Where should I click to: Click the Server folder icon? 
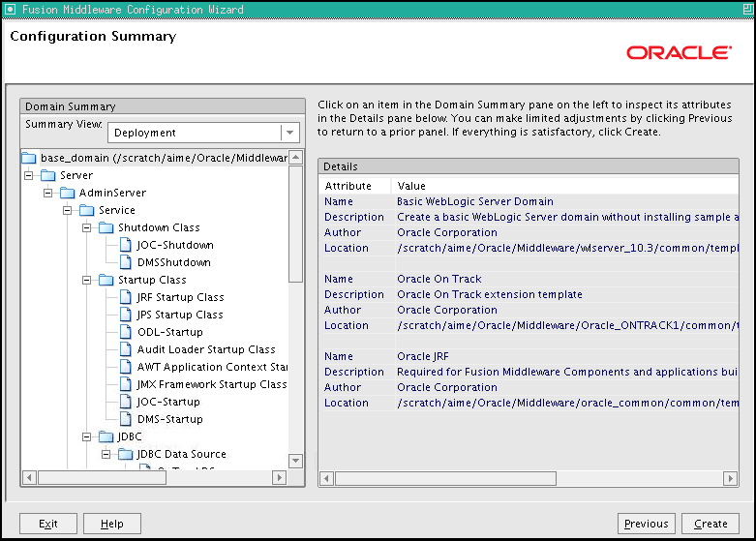tap(48, 175)
